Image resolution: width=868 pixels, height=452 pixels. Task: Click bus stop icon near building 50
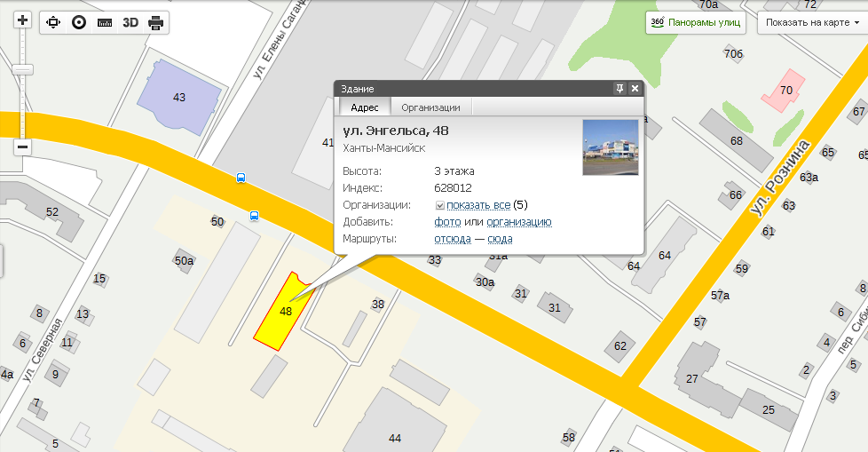point(255,215)
